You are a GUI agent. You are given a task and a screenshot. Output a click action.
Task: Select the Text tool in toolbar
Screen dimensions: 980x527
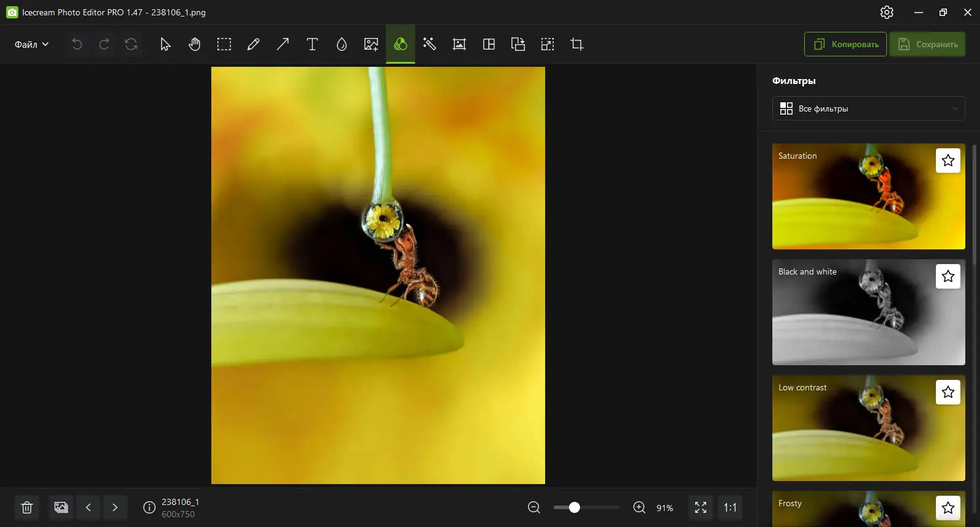[x=312, y=44]
